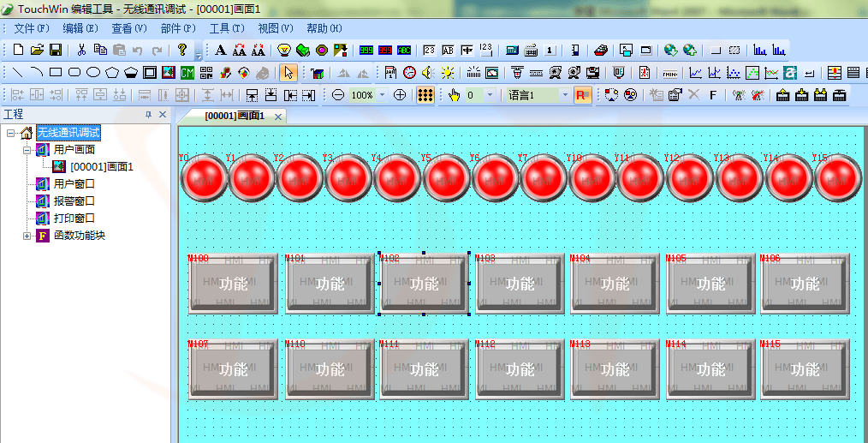Zoom out with the minus magnifier
868x443 pixels.
coord(338,95)
